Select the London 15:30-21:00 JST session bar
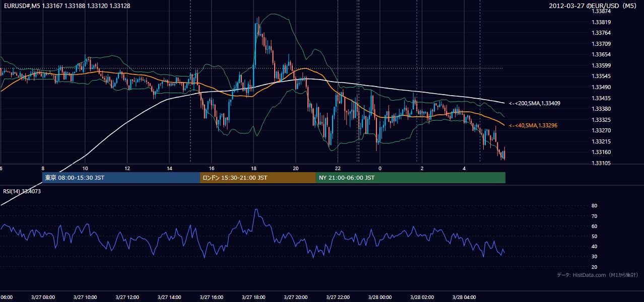Viewport: 644px width, 302px height. (x=258, y=178)
